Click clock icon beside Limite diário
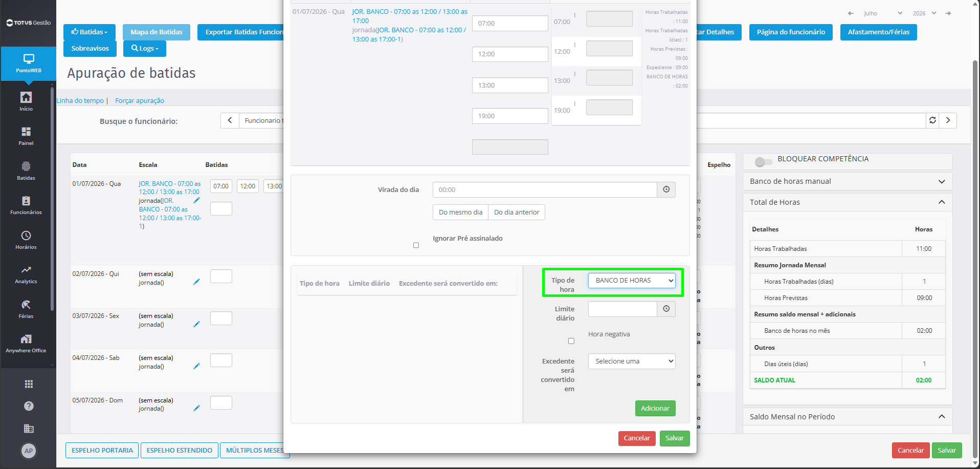This screenshot has width=980, height=469. click(666, 309)
